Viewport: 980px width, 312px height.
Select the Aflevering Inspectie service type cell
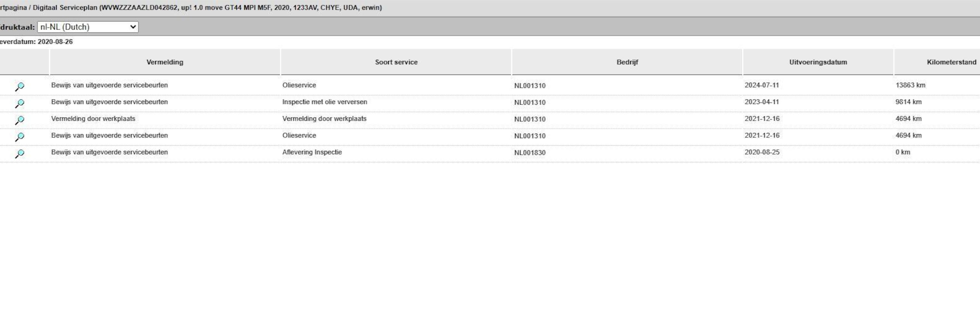[x=312, y=152]
